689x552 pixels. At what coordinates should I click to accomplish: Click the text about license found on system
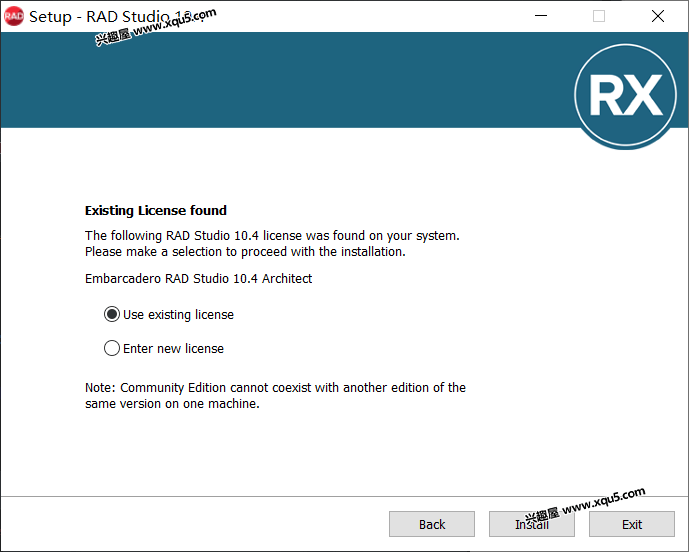point(272,243)
